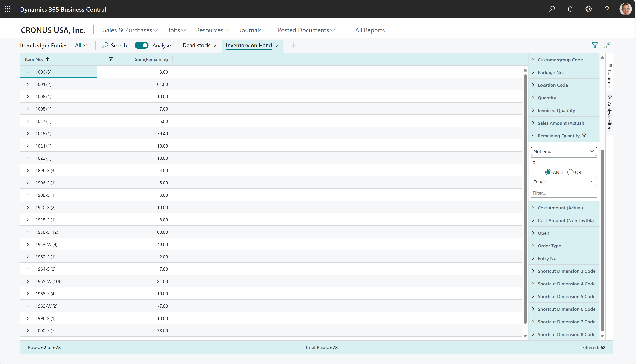Click the Search button above the grid

(114, 45)
